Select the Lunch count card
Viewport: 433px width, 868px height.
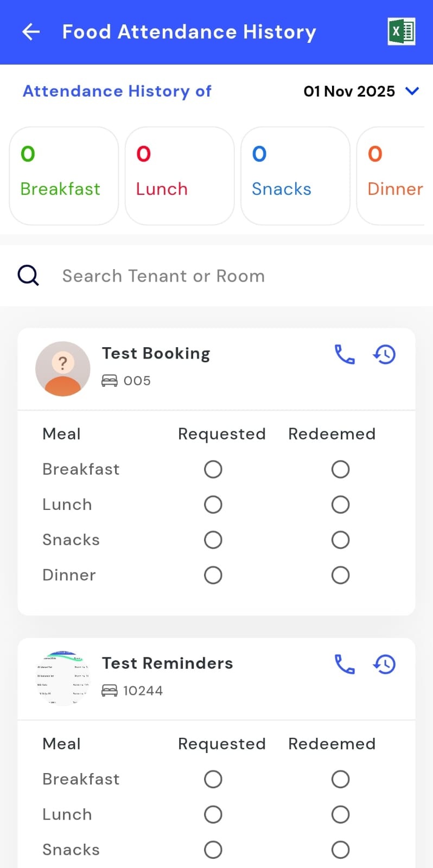pyautogui.click(x=180, y=176)
